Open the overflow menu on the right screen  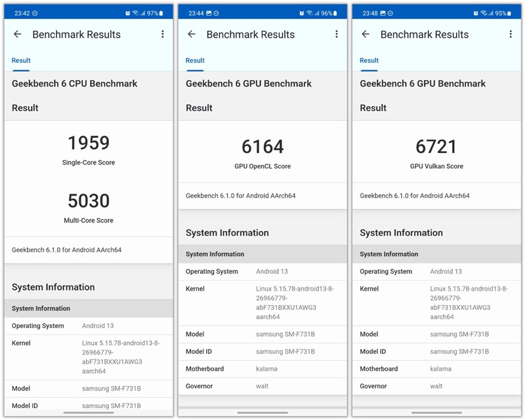point(511,34)
